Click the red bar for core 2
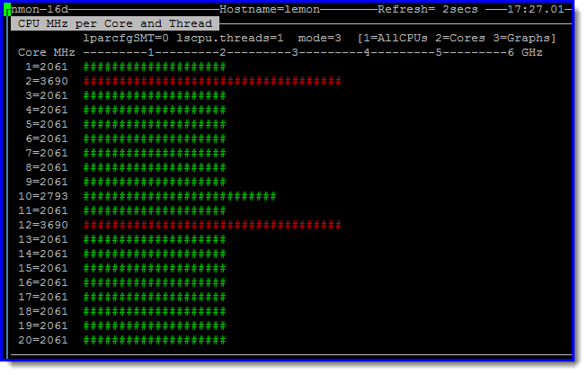 coord(212,81)
